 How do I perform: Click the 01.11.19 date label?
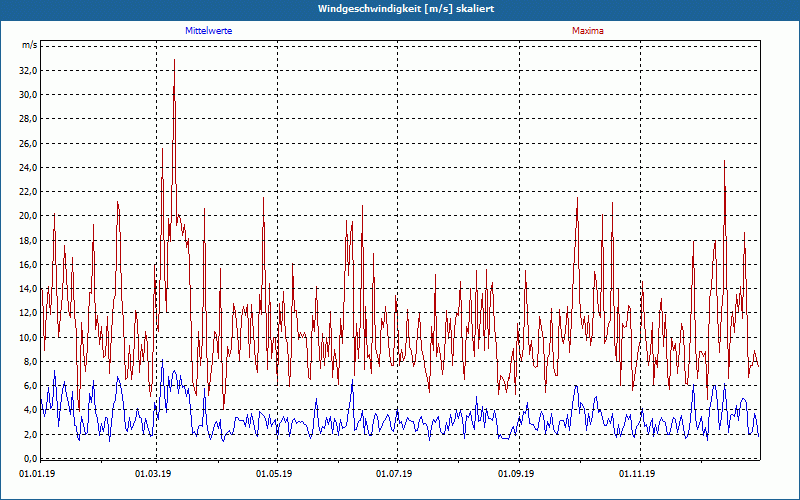(637, 474)
